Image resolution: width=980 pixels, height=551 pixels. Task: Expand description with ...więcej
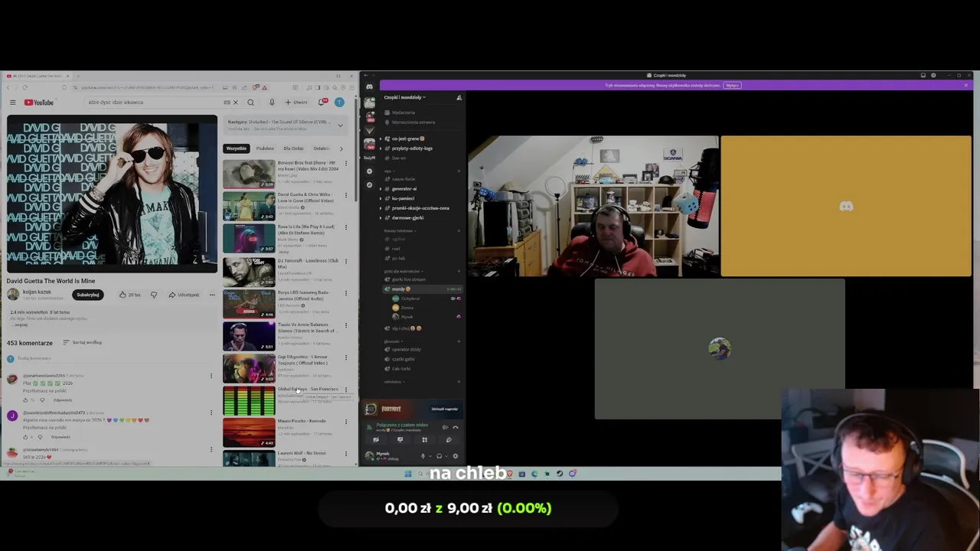pyautogui.click(x=21, y=324)
